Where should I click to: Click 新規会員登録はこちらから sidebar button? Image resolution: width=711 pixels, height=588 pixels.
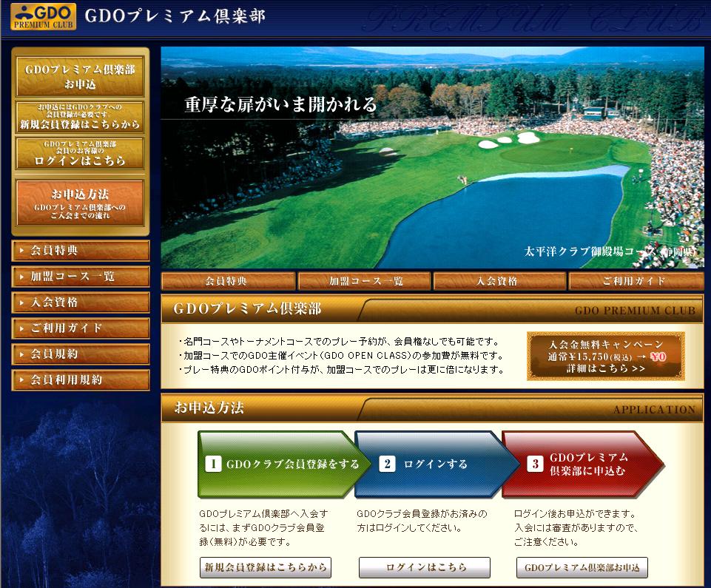pyautogui.click(x=80, y=117)
